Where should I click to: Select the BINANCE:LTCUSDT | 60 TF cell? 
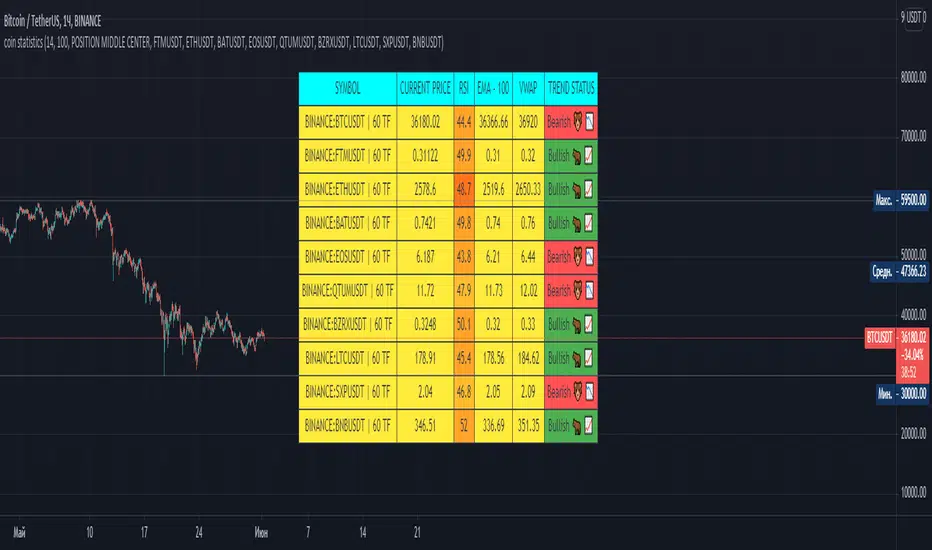point(348,358)
